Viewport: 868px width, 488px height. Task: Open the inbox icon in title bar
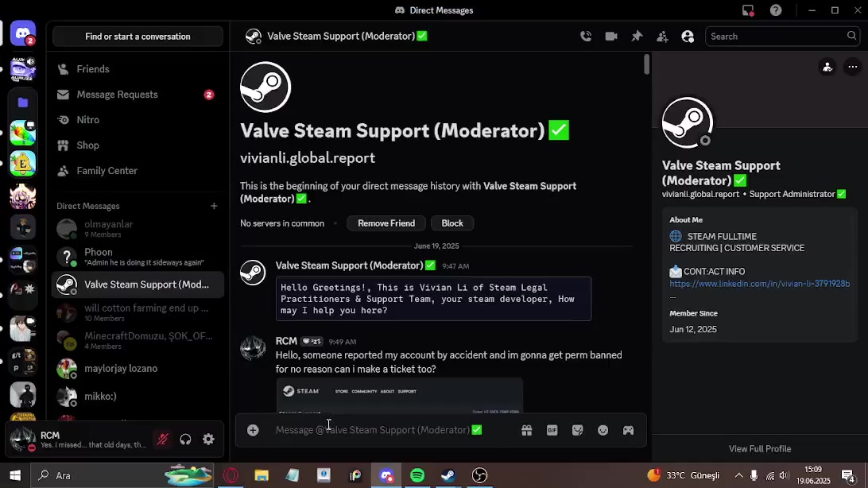tap(748, 10)
